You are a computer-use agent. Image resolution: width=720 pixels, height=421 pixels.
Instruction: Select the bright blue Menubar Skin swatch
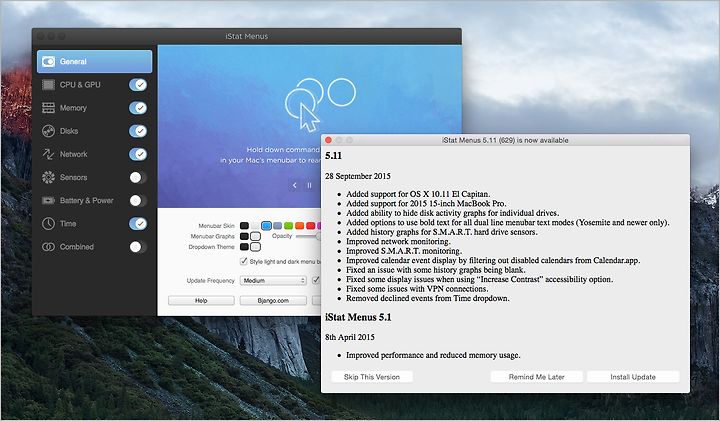coord(266,225)
